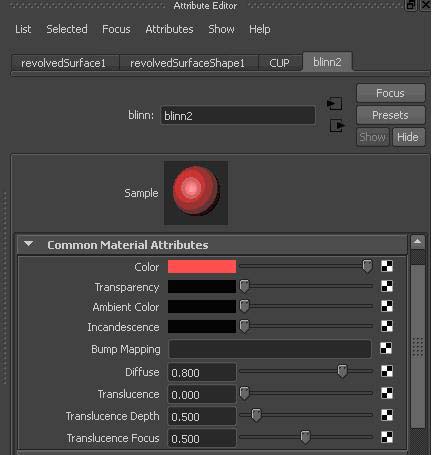Click the Diffuse slider handle

(342, 371)
